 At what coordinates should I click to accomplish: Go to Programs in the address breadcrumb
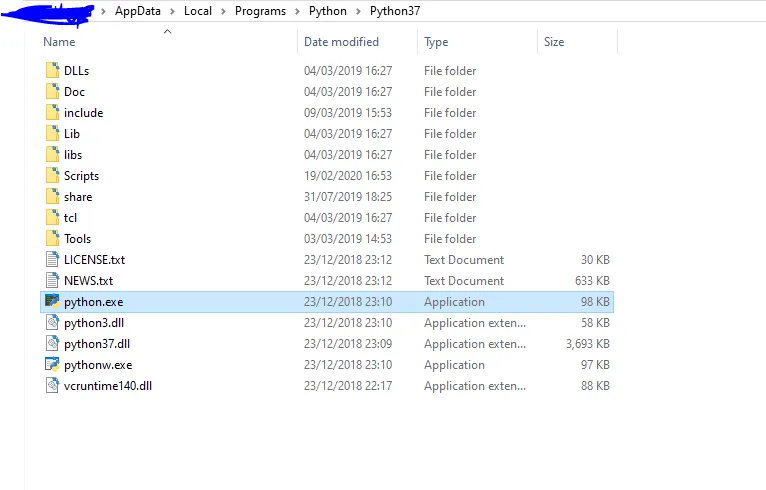click(260, 11)
